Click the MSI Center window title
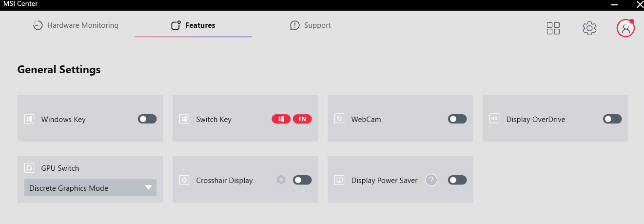 click(20, 4)
